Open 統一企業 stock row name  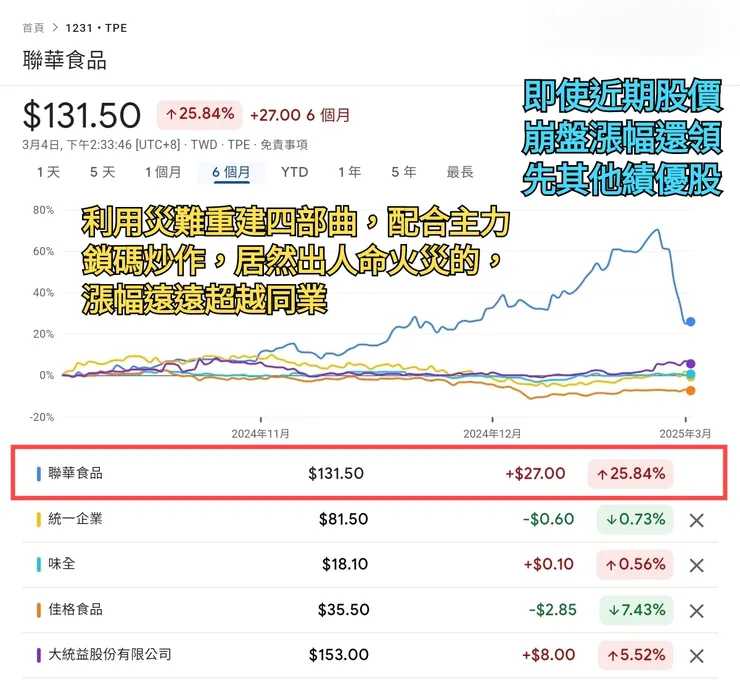point(76,519)
